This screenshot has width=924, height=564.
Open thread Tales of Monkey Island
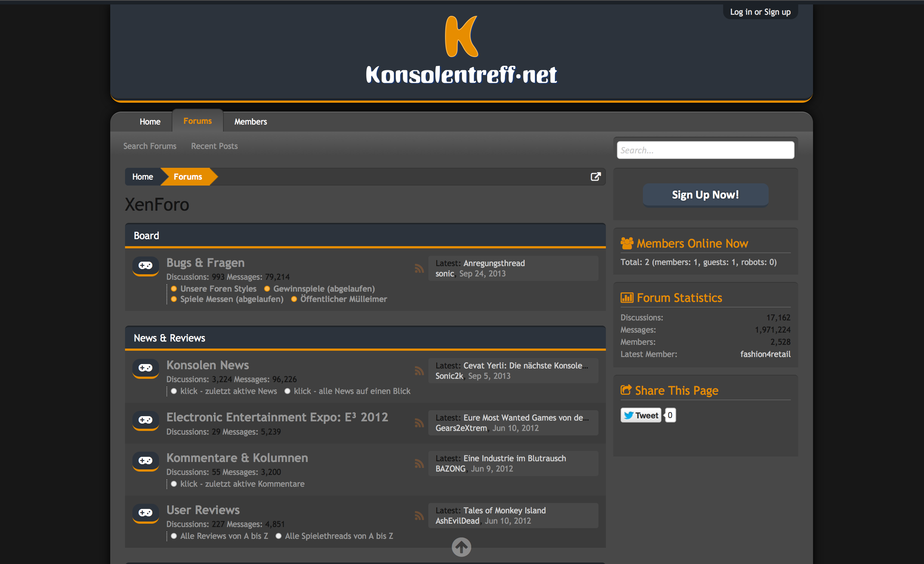click(505, 510)
